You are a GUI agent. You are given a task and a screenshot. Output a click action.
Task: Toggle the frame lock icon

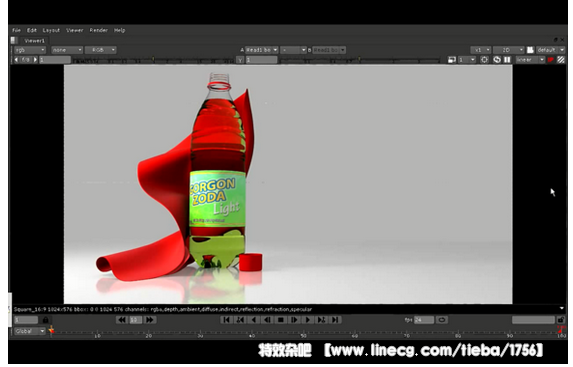pos(45,320)
